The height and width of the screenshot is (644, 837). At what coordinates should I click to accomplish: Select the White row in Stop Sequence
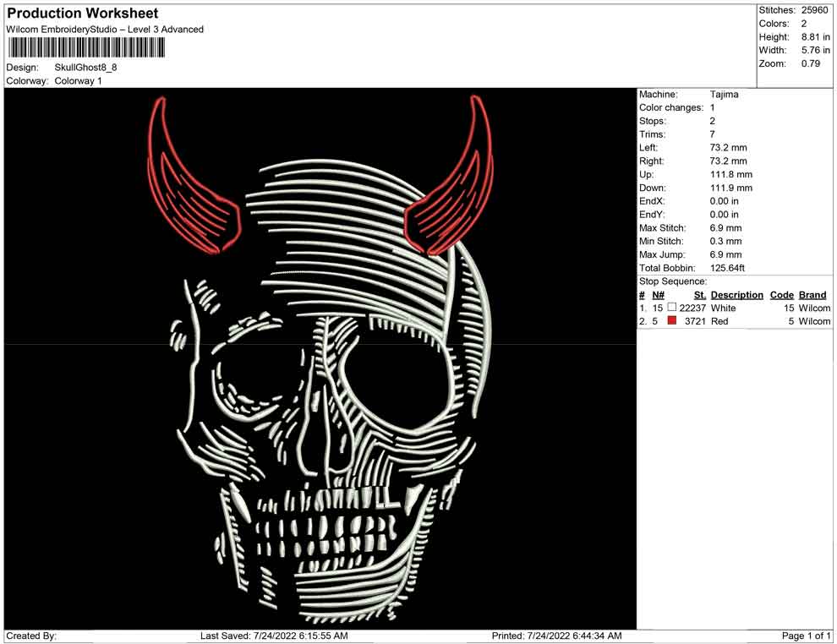click(723, 308)
